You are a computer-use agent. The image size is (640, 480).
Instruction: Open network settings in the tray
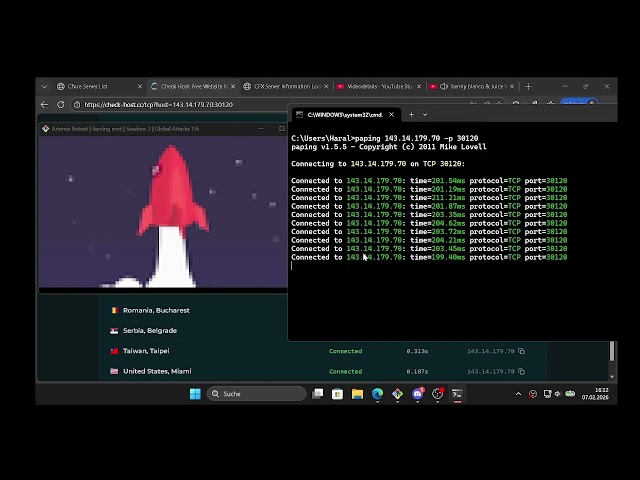click(547, 394)
